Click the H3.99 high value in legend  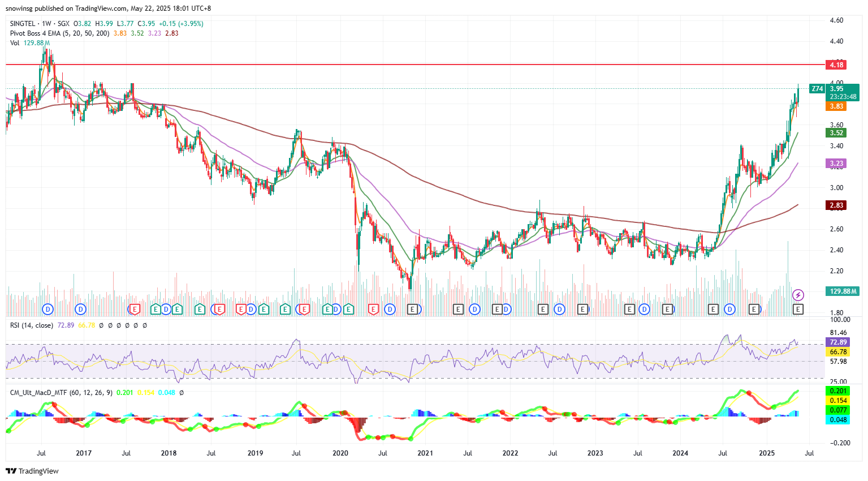tap(104, 24)
